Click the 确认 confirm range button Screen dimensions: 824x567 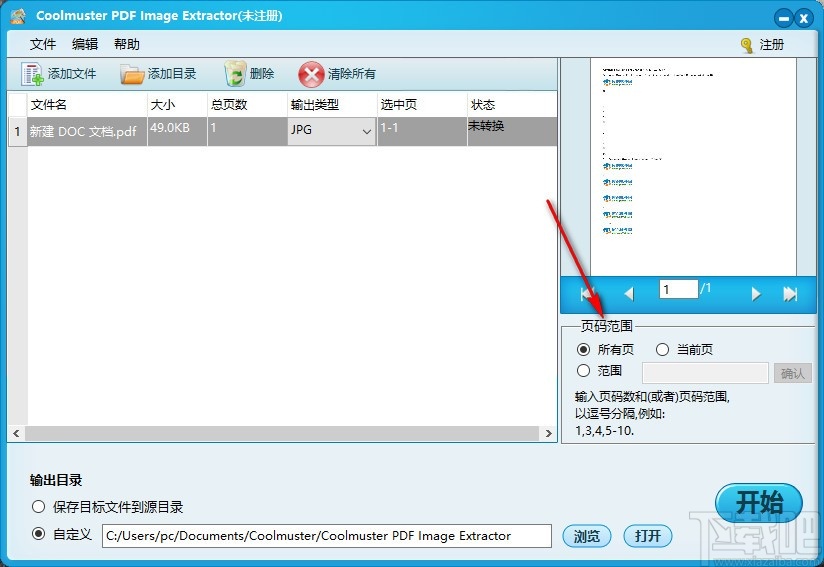(792, 373)
